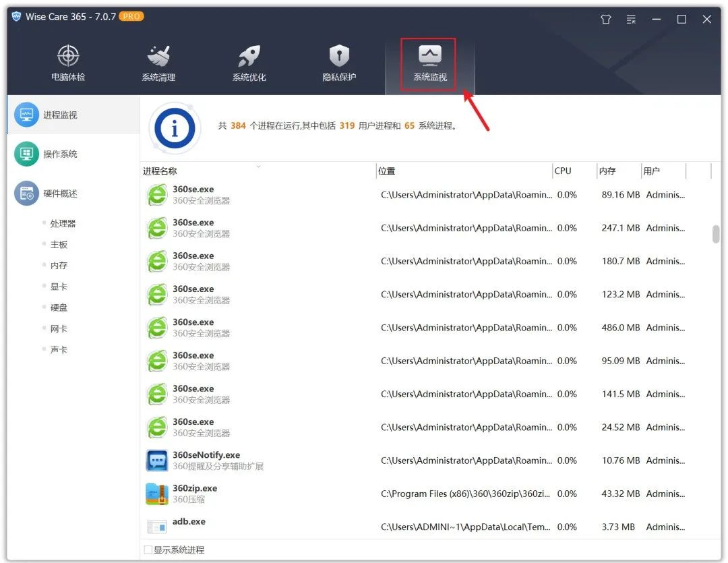Screen dimensions: 728x563
Task: Select 操作系统 in the sidebar
Action: tap(73, 154)
